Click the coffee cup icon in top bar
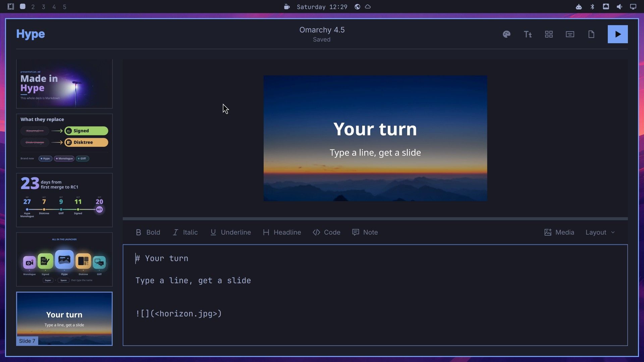This screenshot has width=644, height=362. [x=287, y=7]
